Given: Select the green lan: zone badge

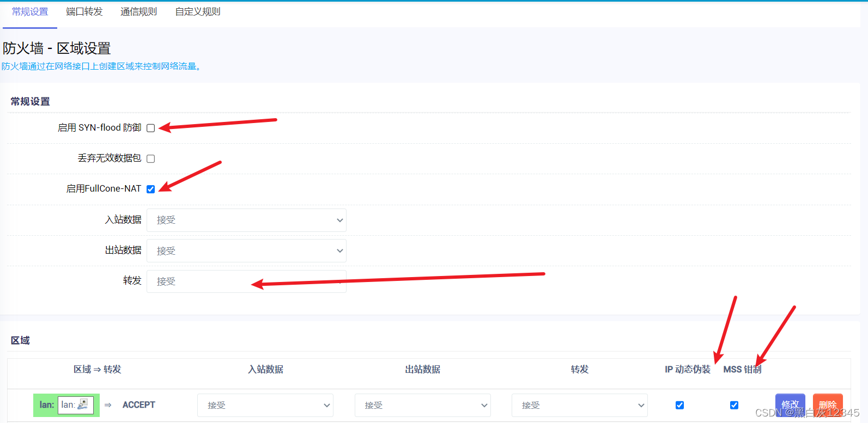Looking at the screenshot, I should [x=66, y=405].
